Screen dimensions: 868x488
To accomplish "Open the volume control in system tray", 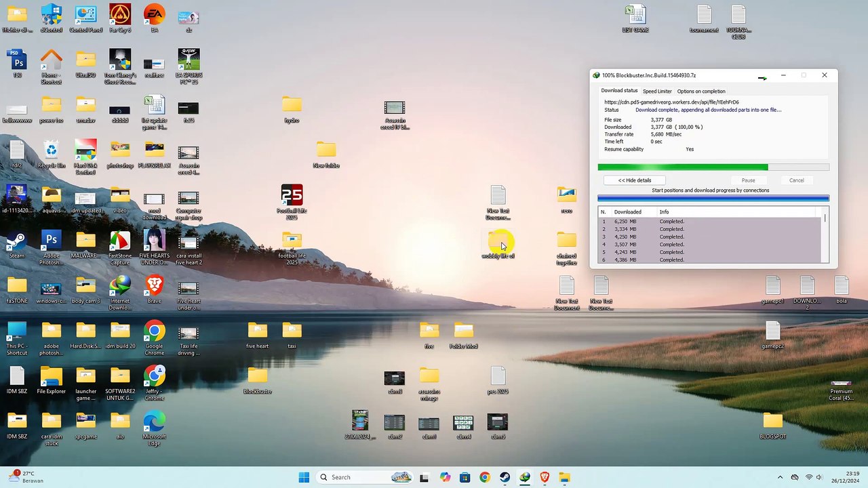I will 819,477.
